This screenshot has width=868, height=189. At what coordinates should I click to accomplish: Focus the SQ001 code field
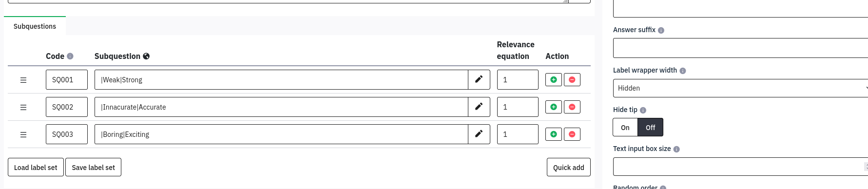[67, 79]
